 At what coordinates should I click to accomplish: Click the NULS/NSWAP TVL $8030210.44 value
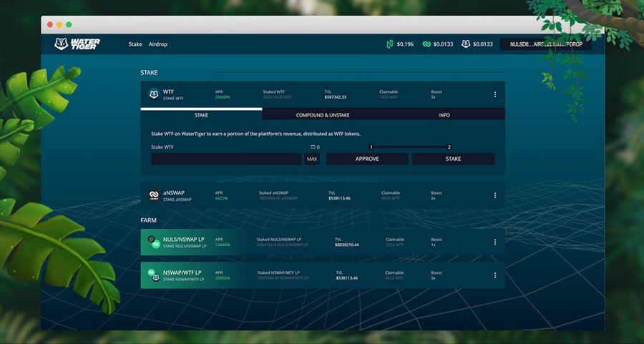pyautogui.click(x=347, y=245)
